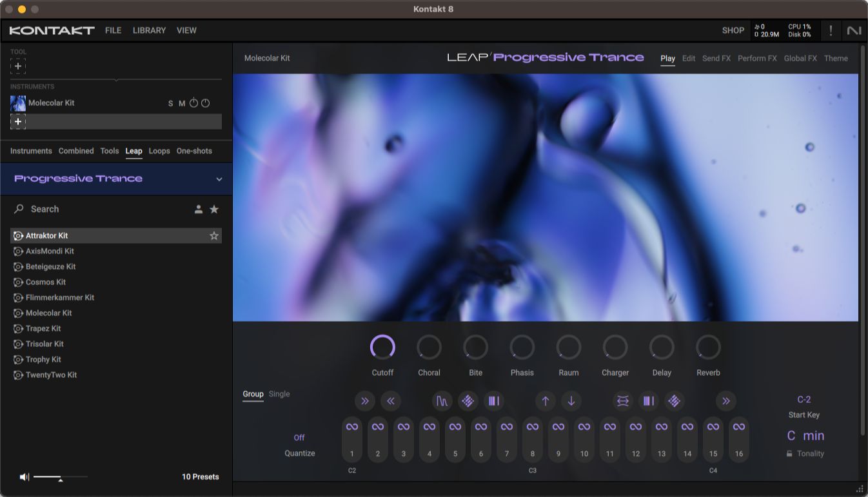Open the Edit view tab
The height and width of the screenshot is (497, 868).
(688, 58)
